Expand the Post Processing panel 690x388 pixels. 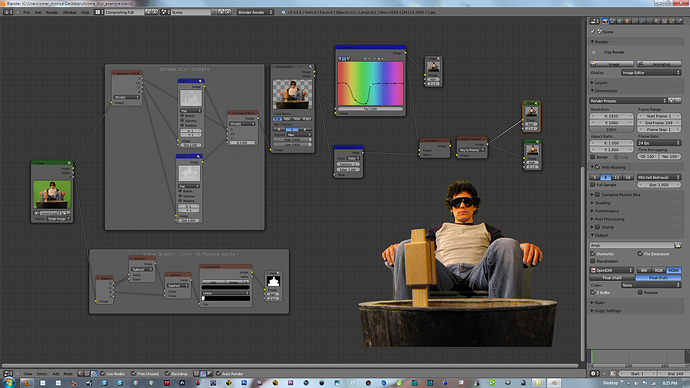(609, 219)
